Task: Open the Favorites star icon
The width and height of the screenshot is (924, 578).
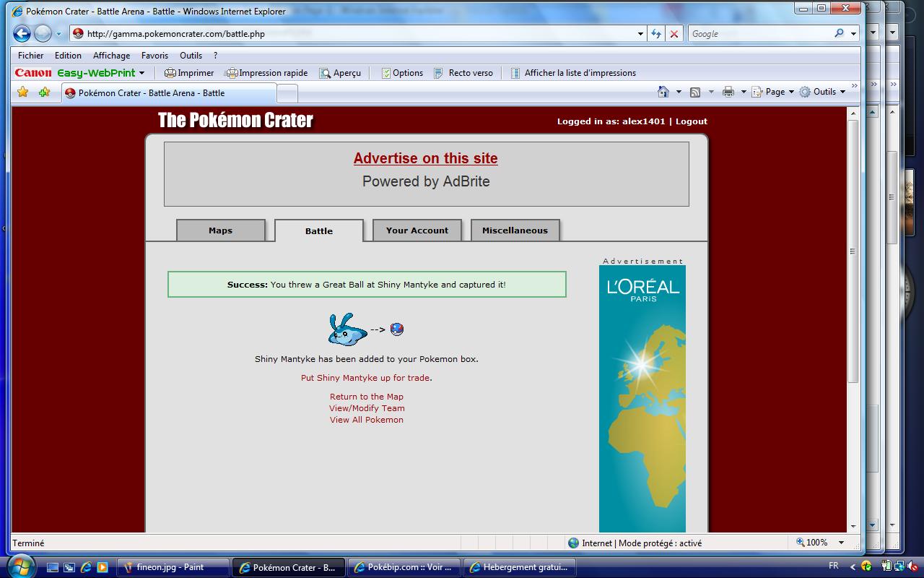Action: point(23,92)
